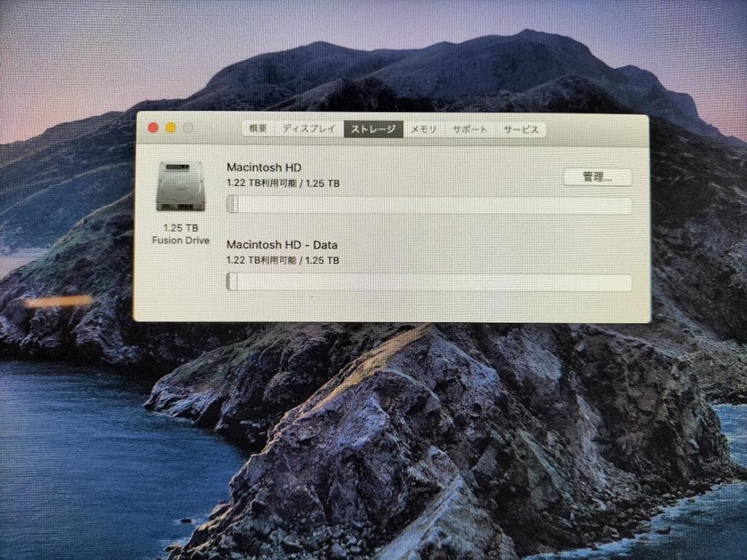Switch to the メモリ (Memory) tab

pos(424,128)
